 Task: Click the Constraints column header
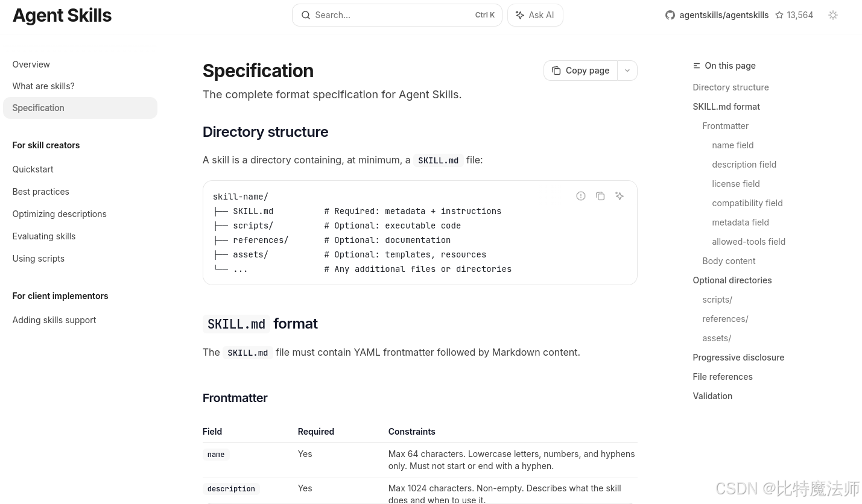point(411,432)
